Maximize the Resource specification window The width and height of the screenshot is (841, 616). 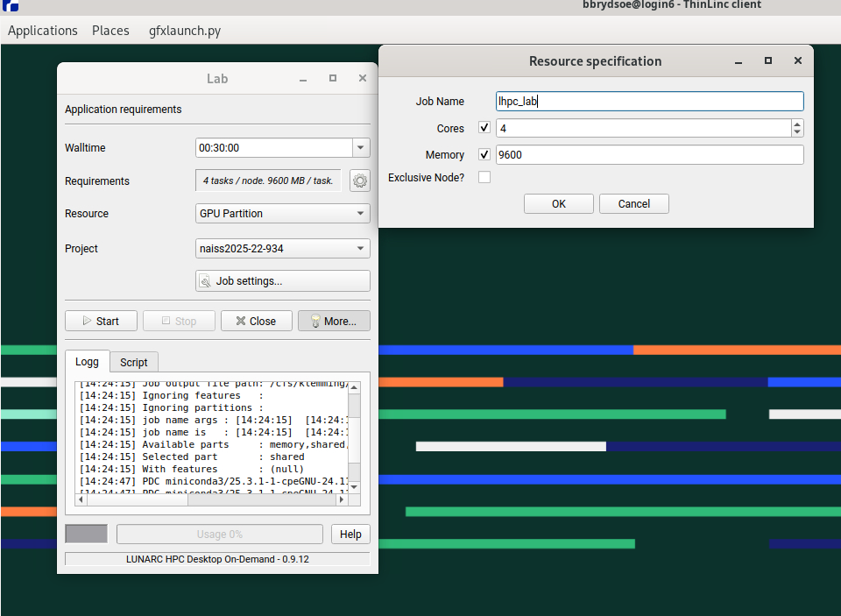(768, 61)
